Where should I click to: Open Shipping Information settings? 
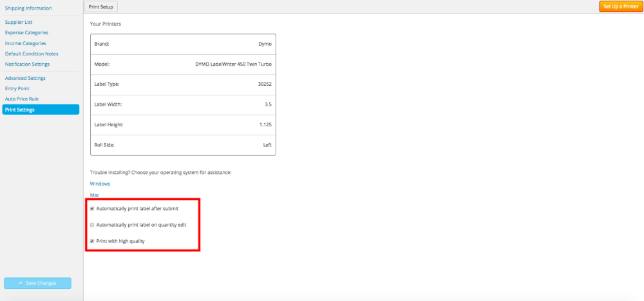coord(28,8)
